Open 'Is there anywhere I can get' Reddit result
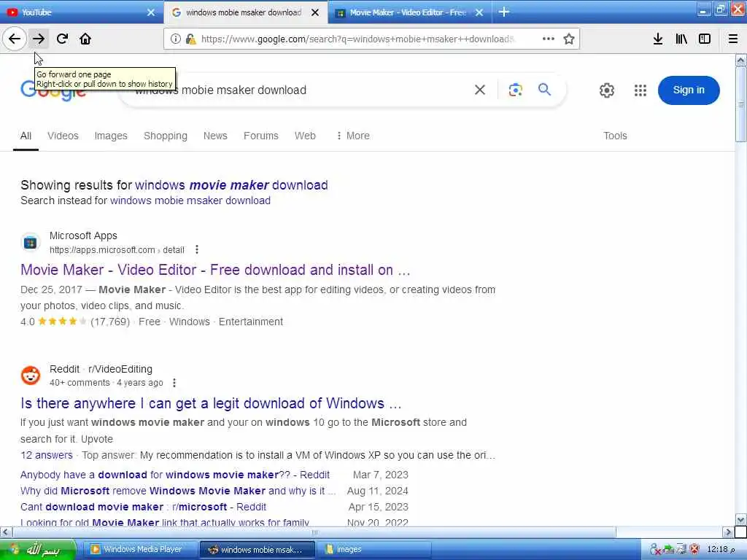747x560 pixels. tap(211, 403)
